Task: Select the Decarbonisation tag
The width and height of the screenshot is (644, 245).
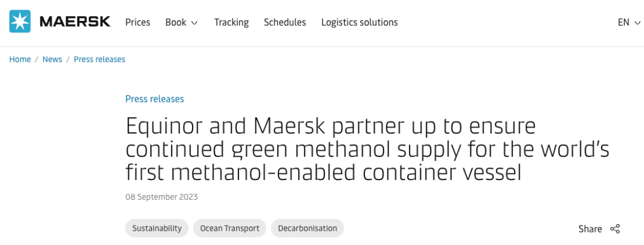Action: pyautogui.click(x=307, y=228)
